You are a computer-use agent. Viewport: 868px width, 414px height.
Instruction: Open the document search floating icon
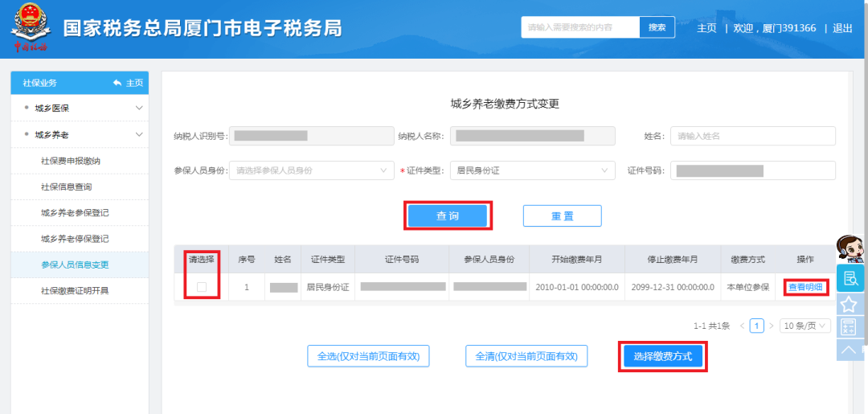point(850,278)
